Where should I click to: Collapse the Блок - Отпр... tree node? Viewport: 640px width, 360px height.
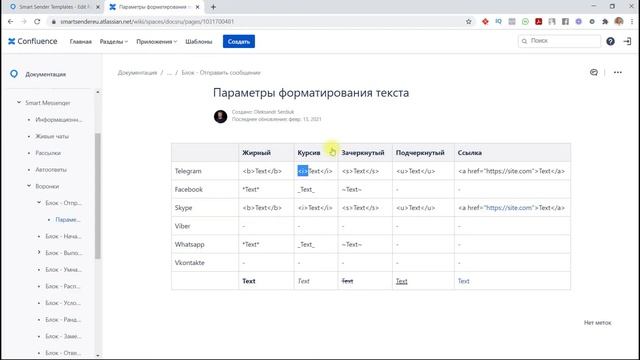click(39, 202)
